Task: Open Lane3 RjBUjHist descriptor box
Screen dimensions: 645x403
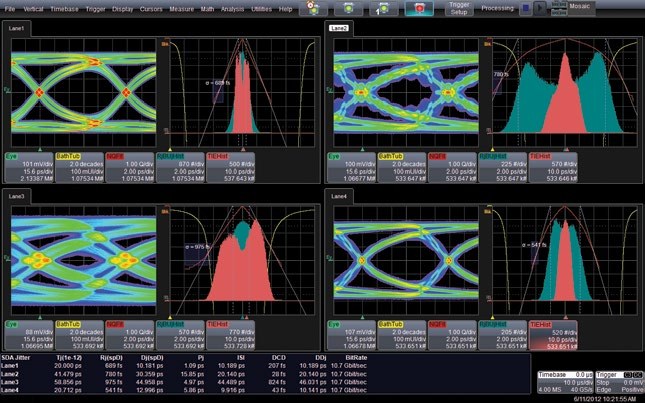Action: click(180, 336)
